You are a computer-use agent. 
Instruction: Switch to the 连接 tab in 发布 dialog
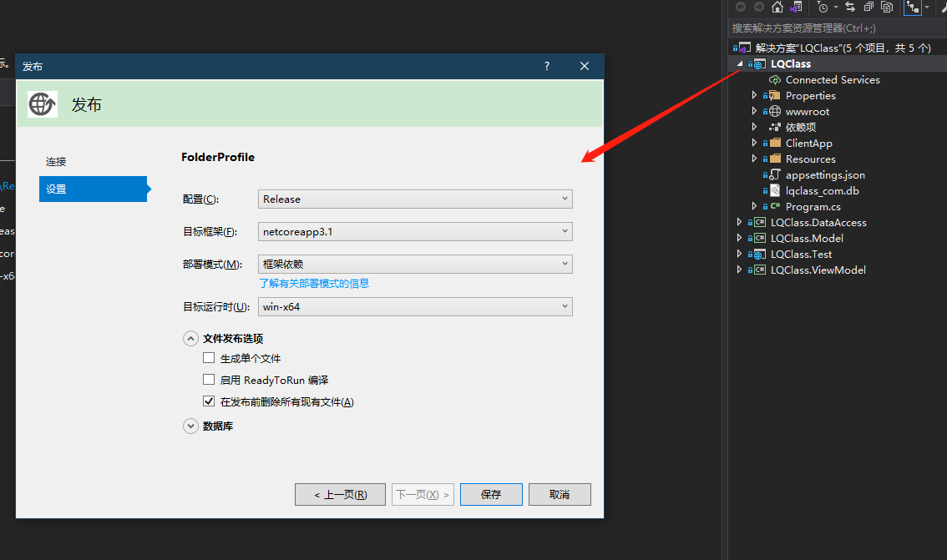pos(56,162)
